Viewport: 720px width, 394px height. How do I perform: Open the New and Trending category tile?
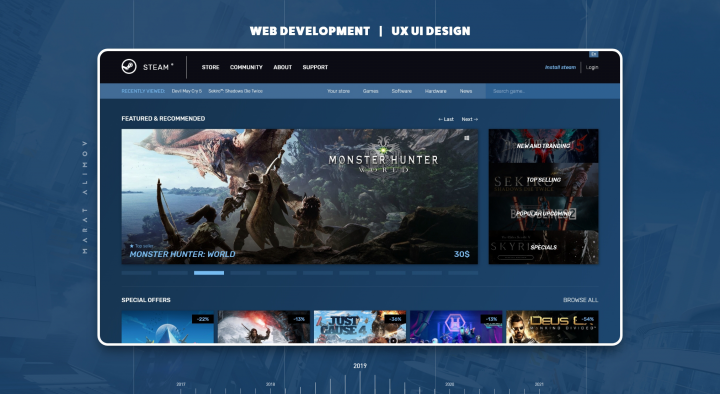(x=543, y=146)
